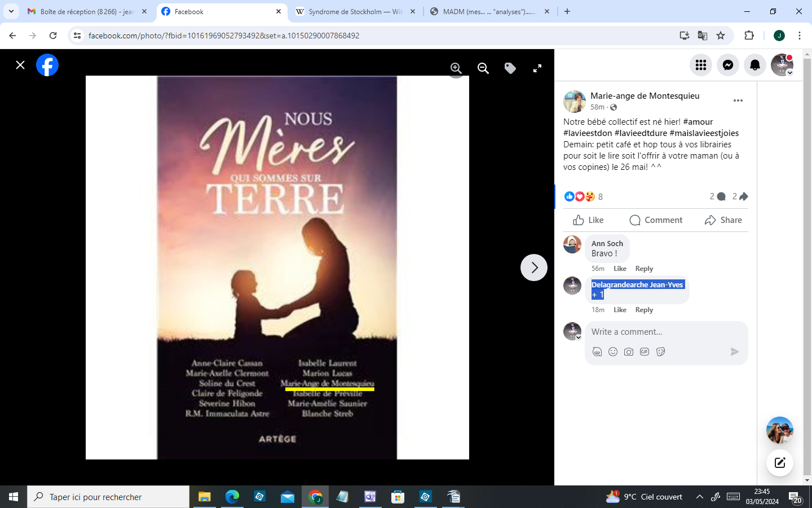Open the Chrome three-dot menu
This screenshot has height=508, width=812.
(x=800, y=36)
